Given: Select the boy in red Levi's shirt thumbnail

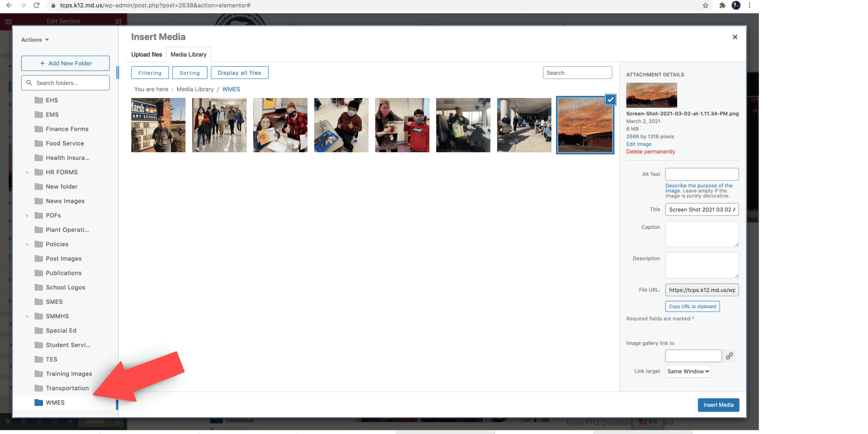Looking at the screenshot, I should pyautogui.click(x=402, y=125).
